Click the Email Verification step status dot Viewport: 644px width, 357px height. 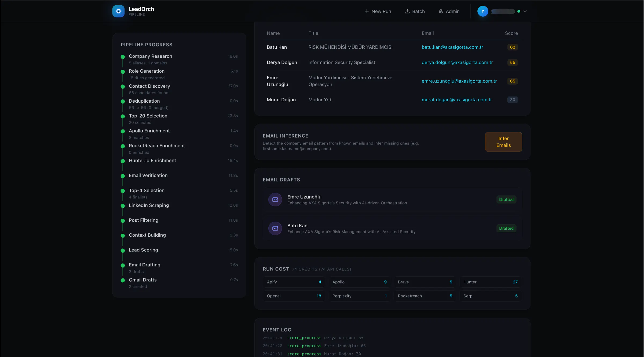[x=123, y=176]
